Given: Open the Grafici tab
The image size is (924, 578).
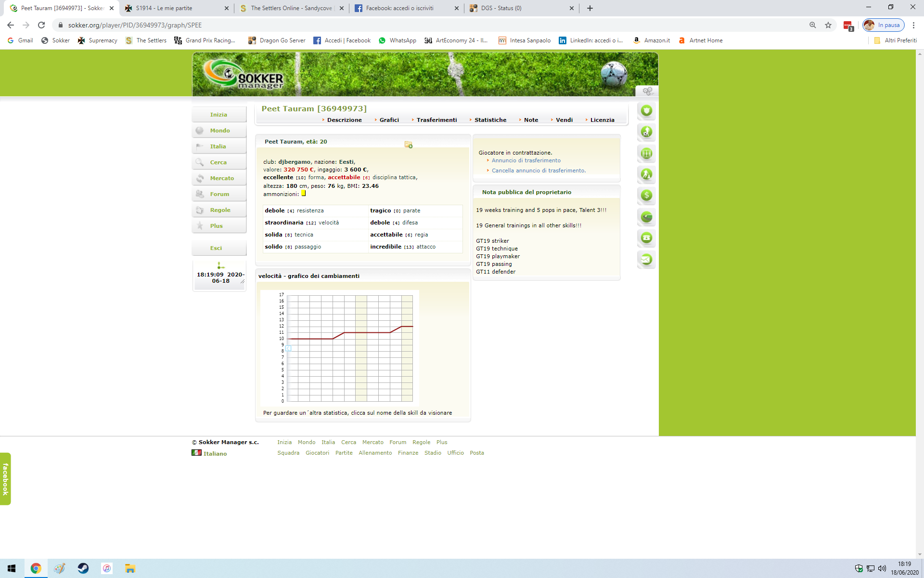Looking at the screenshot, I should click(389, 120).
